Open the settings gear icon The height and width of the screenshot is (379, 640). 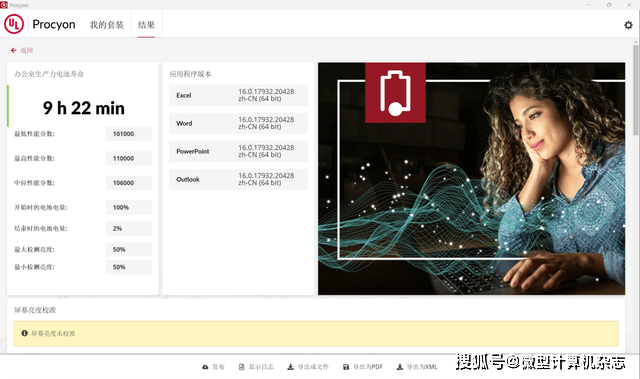click(x=628, y=25)
